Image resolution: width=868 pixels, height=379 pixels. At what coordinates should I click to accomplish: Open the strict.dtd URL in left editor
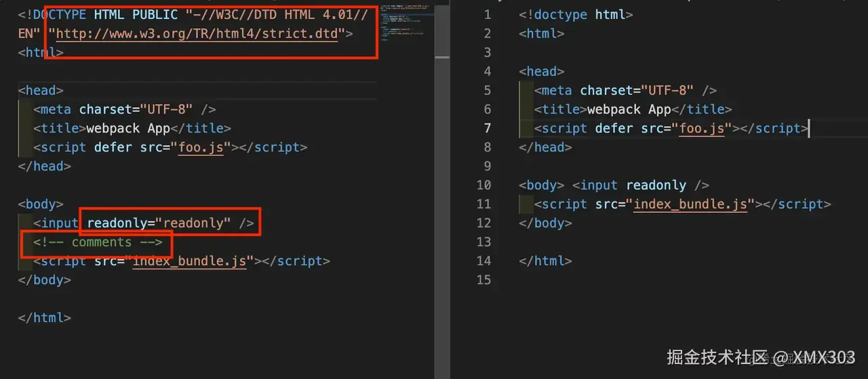(x=197, y=33)
